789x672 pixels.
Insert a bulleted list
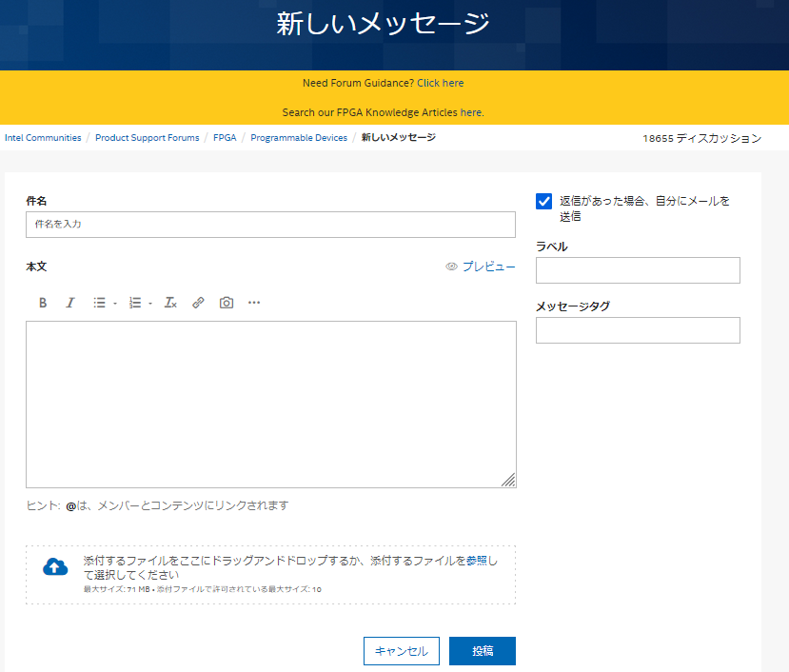coord(99,303)
